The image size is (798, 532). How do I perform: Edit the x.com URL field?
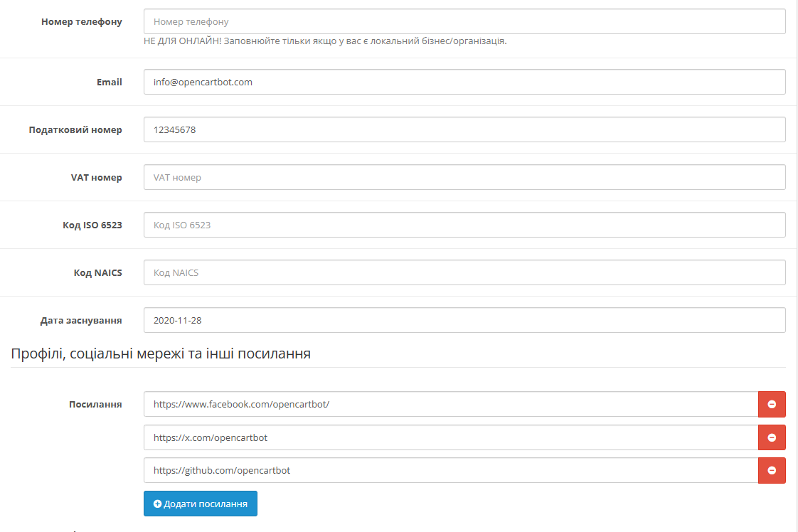click(x=451, y=437)
